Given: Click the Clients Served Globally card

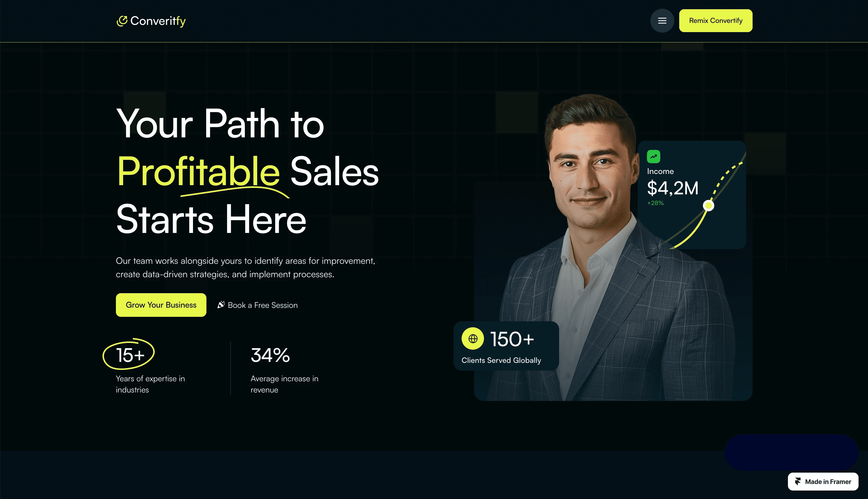Looking at the screenshot, I should tap(506, 346).
